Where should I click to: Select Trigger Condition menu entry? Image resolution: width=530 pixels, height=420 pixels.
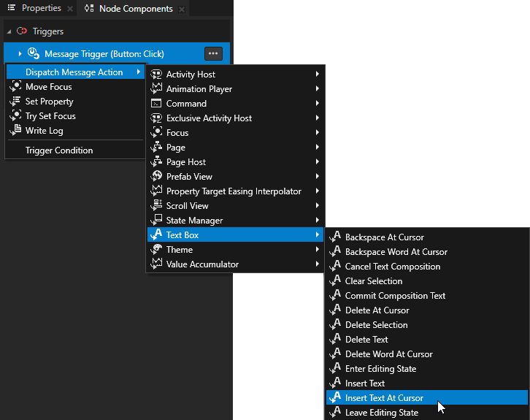[59, 150]
